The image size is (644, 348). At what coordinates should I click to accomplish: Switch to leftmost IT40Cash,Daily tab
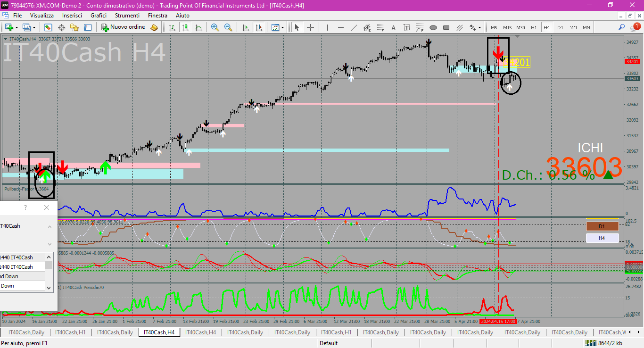point(26,332)
